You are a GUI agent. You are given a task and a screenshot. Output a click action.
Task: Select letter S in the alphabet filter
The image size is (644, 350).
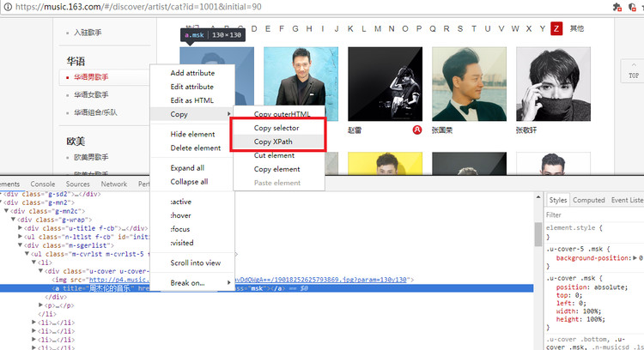pyautogui.click(x=460, y=28)
